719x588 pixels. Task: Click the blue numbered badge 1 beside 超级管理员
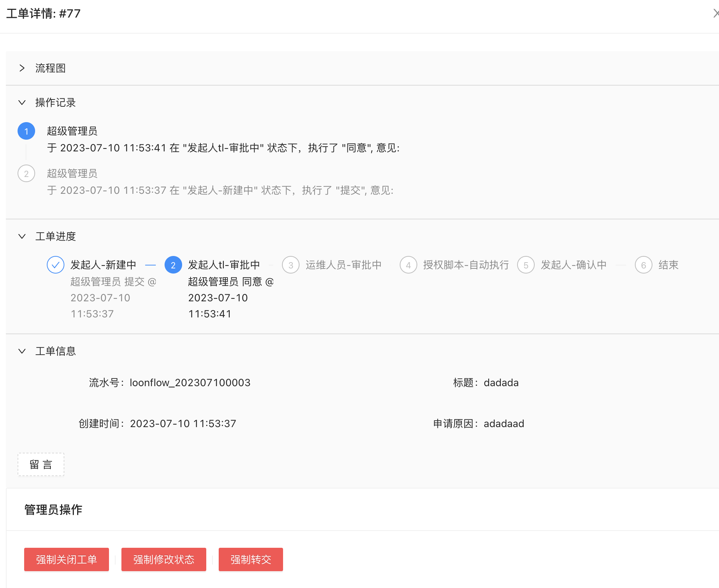(x=26, y=131)
